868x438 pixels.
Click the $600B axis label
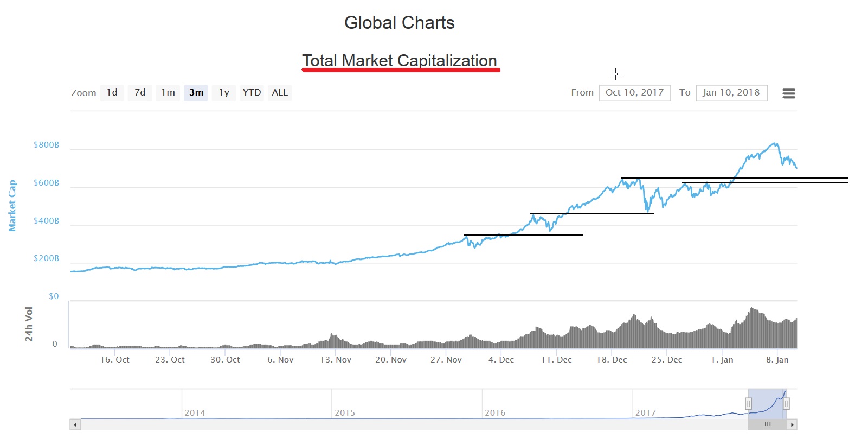point(46,183)
